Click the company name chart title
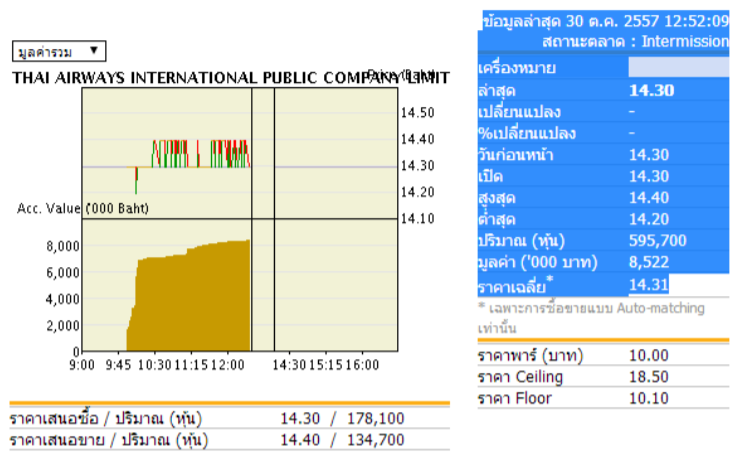 pyautogui.click(x=231, y=77)
